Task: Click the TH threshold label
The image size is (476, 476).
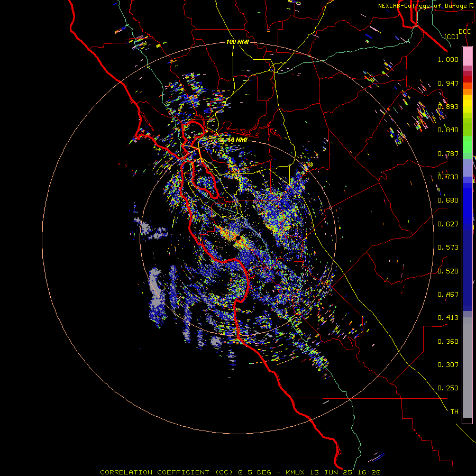Action: pos(454,412)
